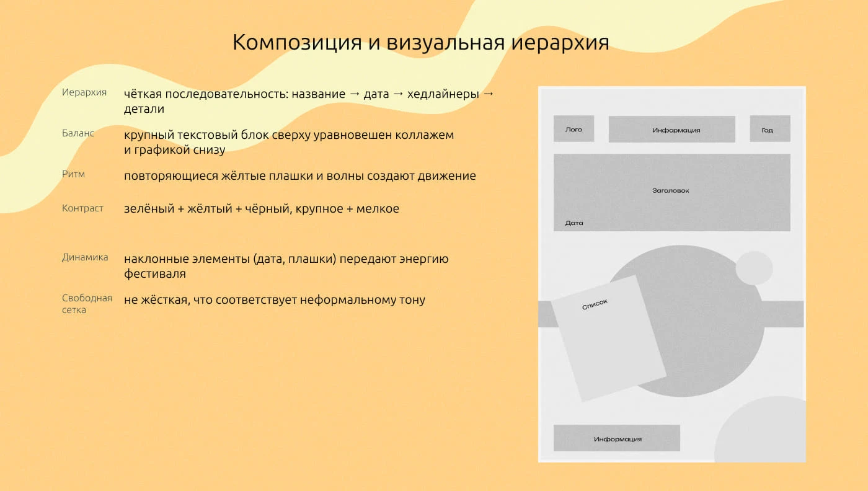Screen dimensions: 868x491
Task: Click the "Ритм" label
Action: click(74, 174)
